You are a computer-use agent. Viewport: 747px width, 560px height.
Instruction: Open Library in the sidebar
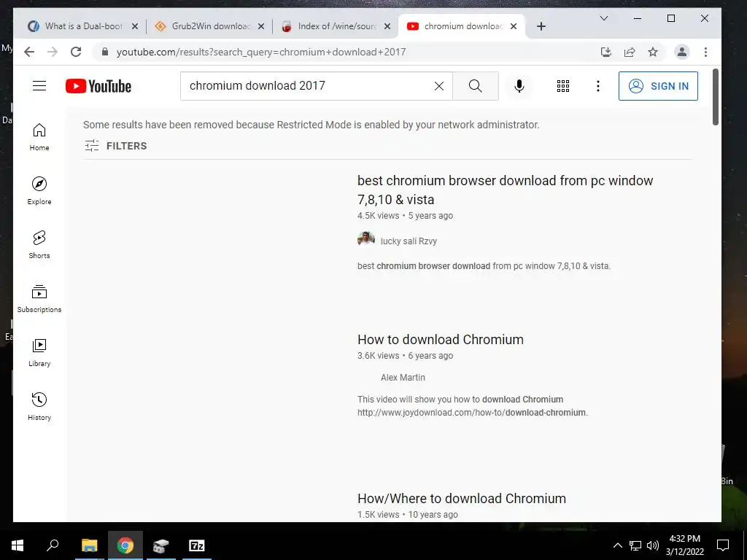point(39,352)
